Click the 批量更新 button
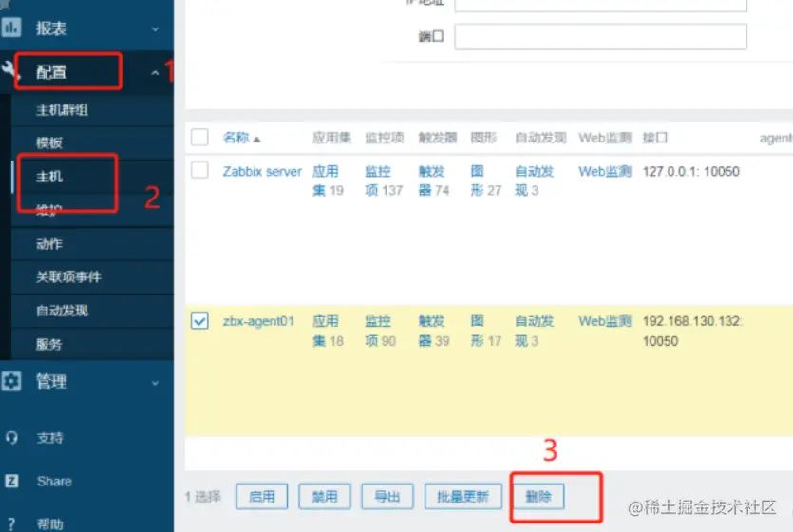The width and height of the screenshot is (793, 532). click(463, 496)
